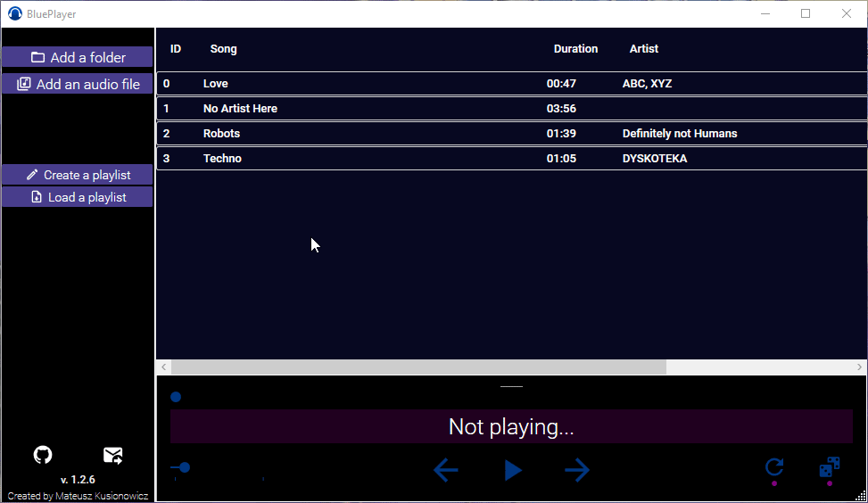Screen dimensions: 868x503
Task: Sort by the Song column header
Action: (223, 49)
